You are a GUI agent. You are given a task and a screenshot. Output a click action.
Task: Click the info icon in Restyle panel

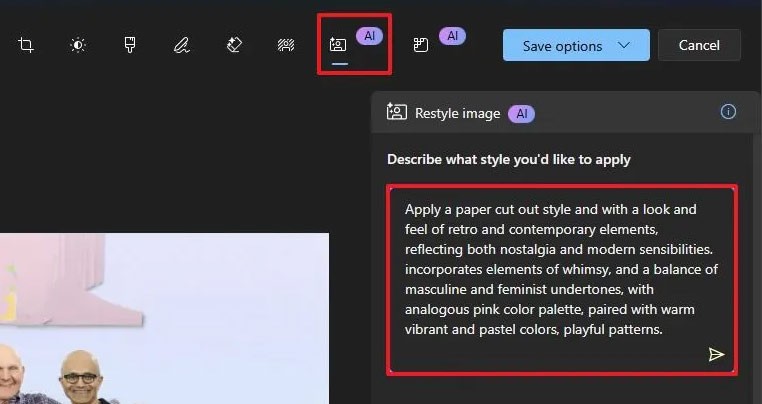coord(728,112)
